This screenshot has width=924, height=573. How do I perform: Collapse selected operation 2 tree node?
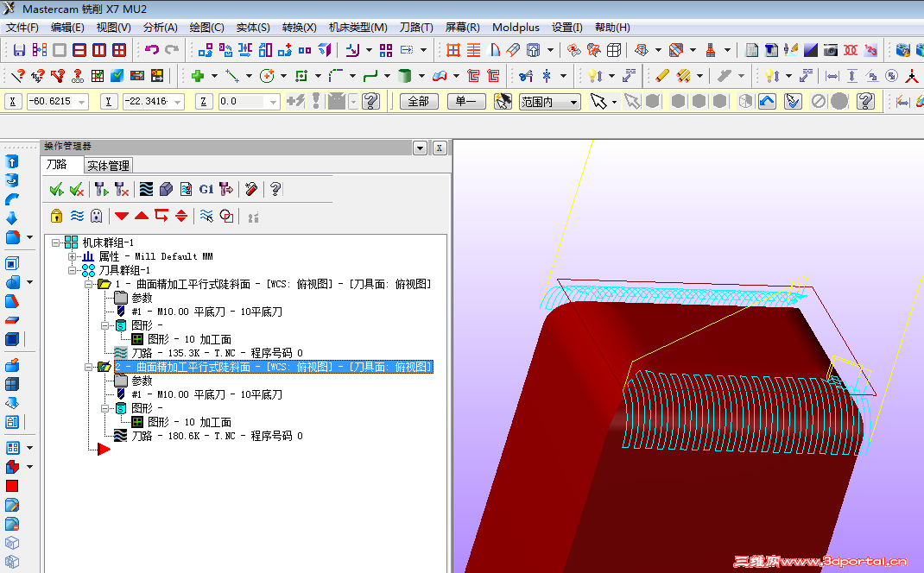[88, 367]
